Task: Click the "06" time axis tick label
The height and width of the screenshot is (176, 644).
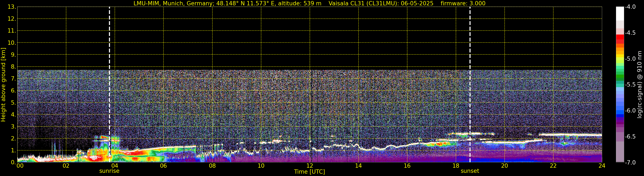Action: (163, 166)
